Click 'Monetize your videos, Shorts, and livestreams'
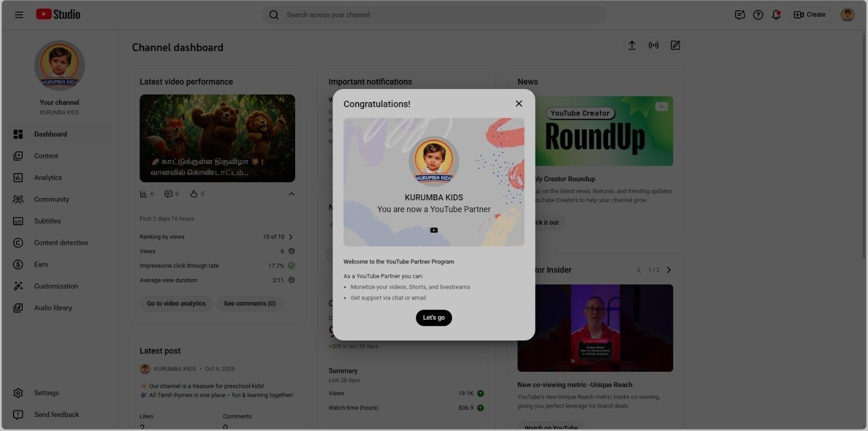This screenshot has height=431, width=868. (x=410, y=287)
